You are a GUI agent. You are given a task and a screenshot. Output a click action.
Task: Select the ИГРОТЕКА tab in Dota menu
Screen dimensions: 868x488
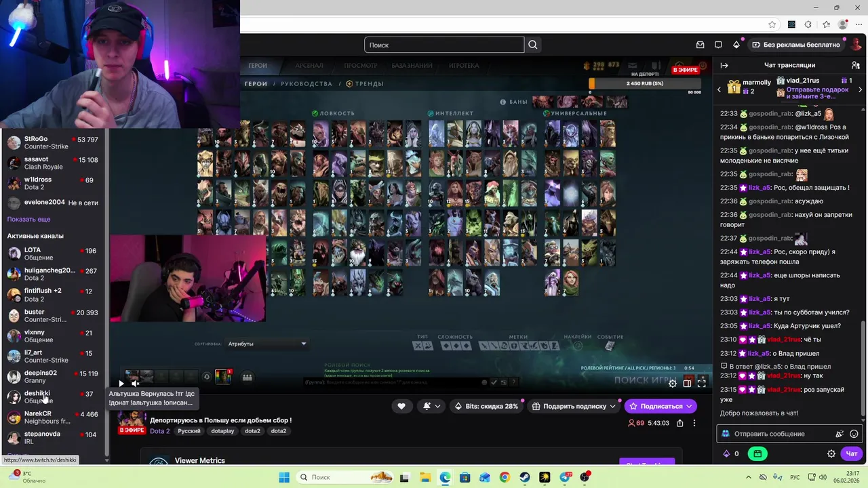click(x=464, y=66)
